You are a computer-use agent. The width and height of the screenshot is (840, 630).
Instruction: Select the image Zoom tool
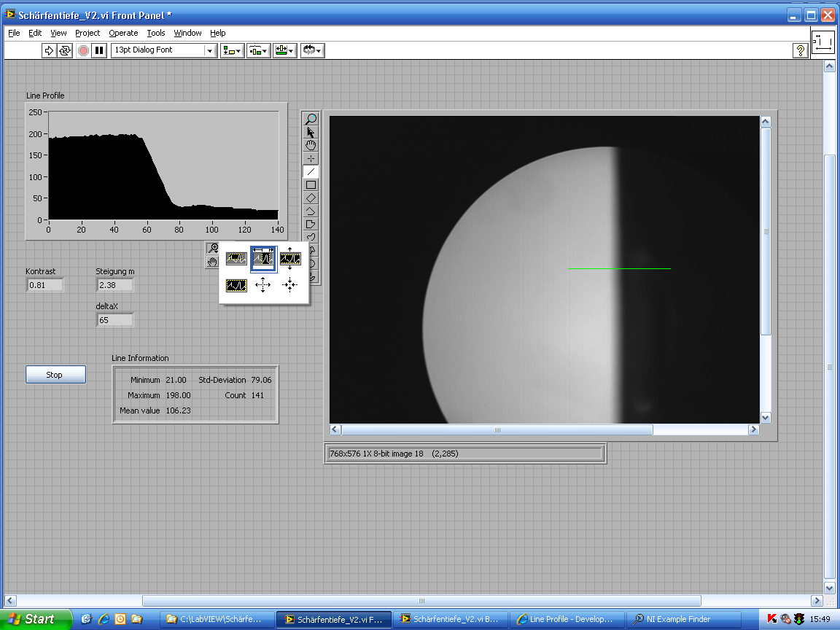point(311,119)
